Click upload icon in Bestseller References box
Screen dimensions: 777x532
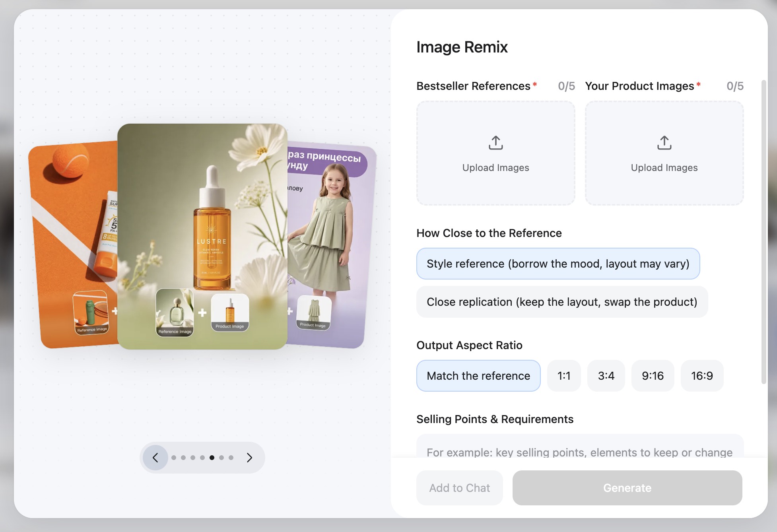pos(495,143)
